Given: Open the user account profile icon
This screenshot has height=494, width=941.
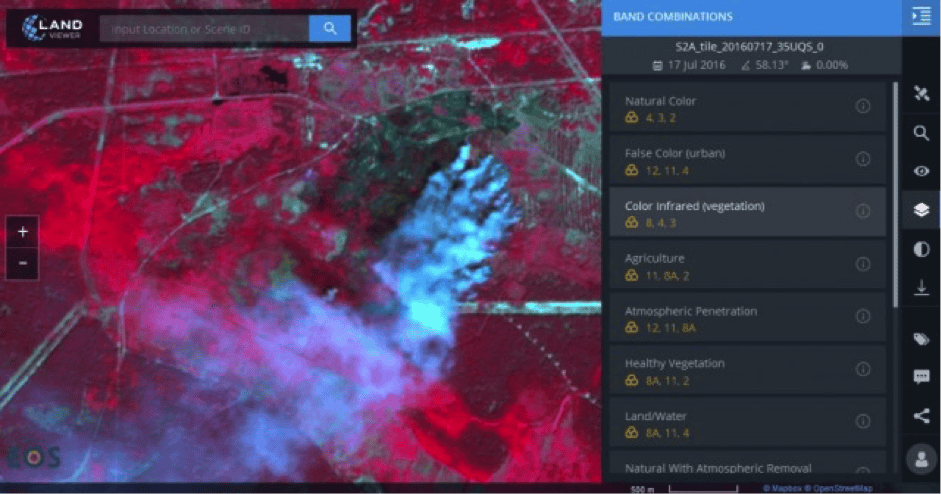Looking at the screenshot, I should [x=921, y=460].
